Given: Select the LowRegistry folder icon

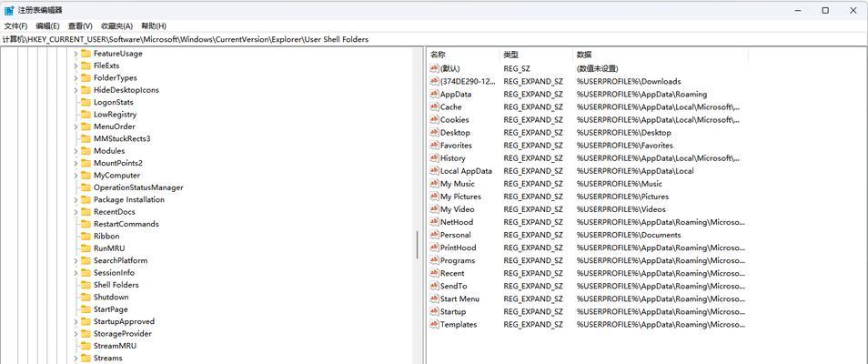Looking at the screenshot, I should coord(86,115).
